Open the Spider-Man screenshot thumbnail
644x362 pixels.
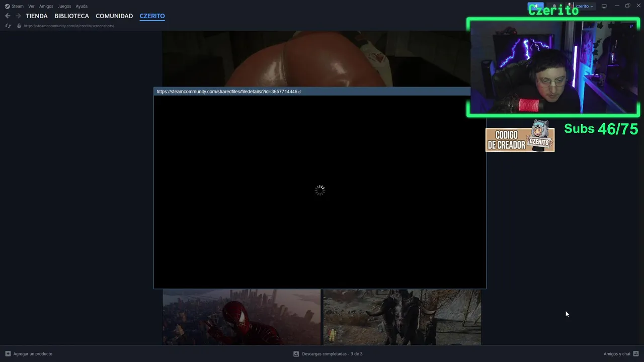click(242, 317)
